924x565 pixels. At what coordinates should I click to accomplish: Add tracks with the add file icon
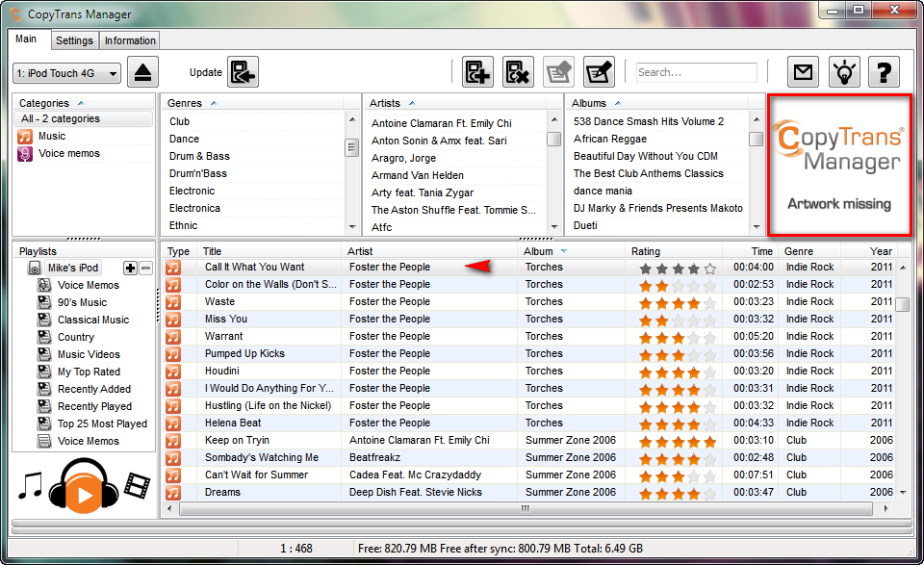point(477,72)
